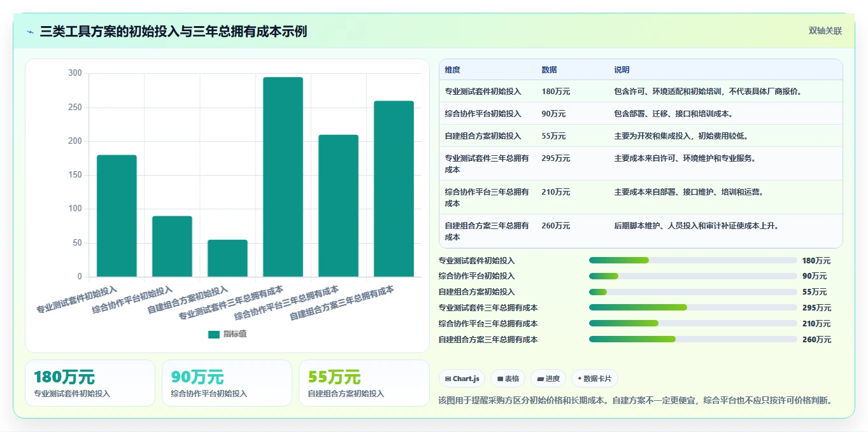Select table cell 自建组合方案三年总拥有成本
The height and width of the screenshot is (432, 868).
pyautogui.click(x=487, y=231)
